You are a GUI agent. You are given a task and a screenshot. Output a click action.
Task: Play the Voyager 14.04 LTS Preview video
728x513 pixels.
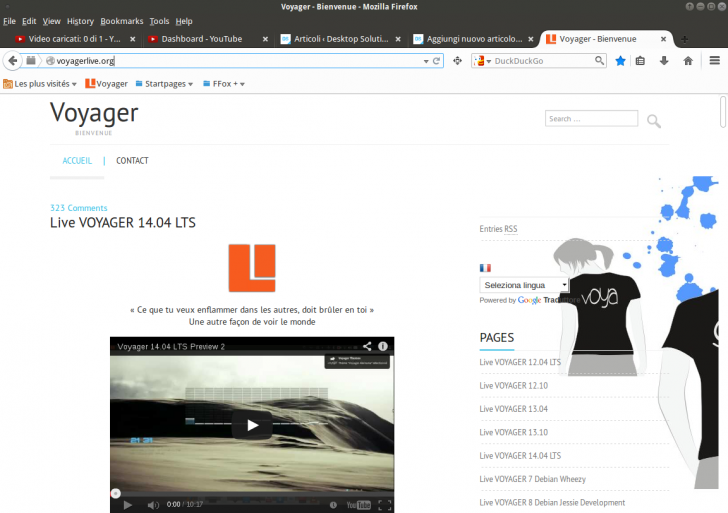click(251, 425)
